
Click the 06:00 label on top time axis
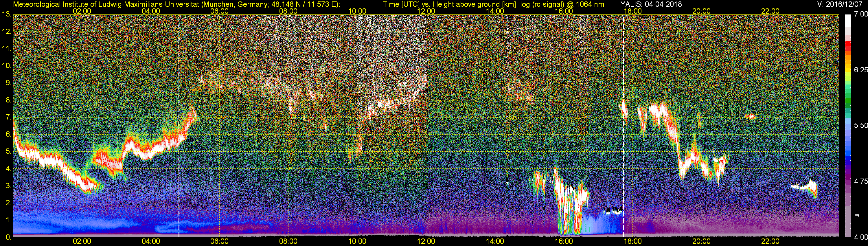point(220,11)
